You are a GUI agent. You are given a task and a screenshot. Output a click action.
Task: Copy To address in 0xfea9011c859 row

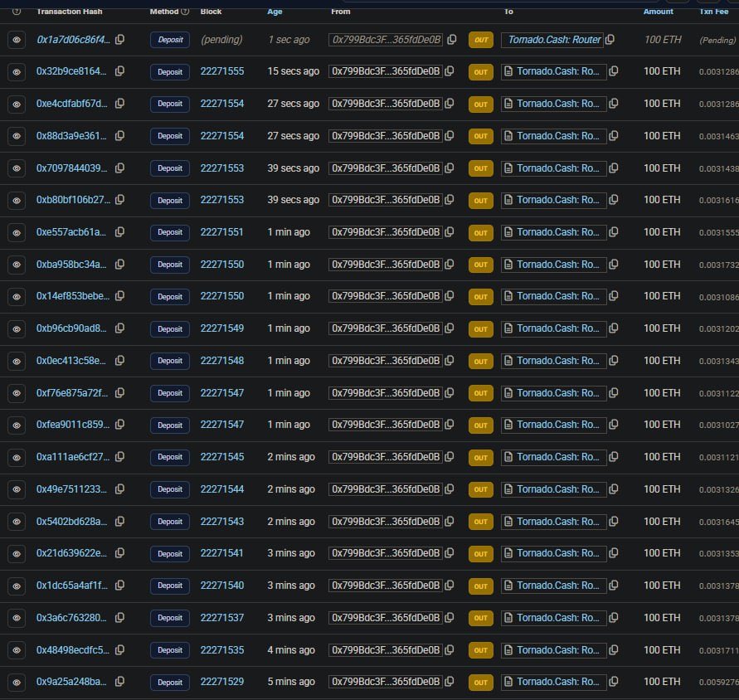coord(614,425)
